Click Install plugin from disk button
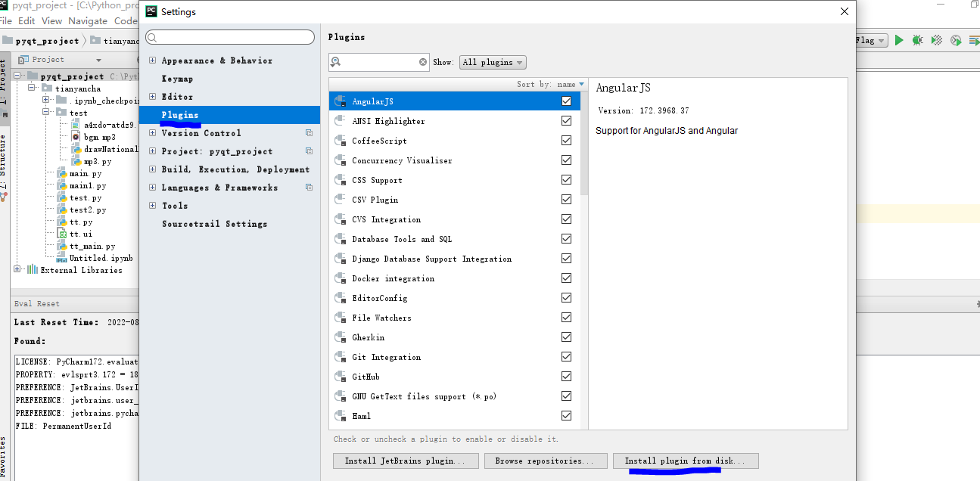This screenshot has height=481, width=980. [685, 461]
